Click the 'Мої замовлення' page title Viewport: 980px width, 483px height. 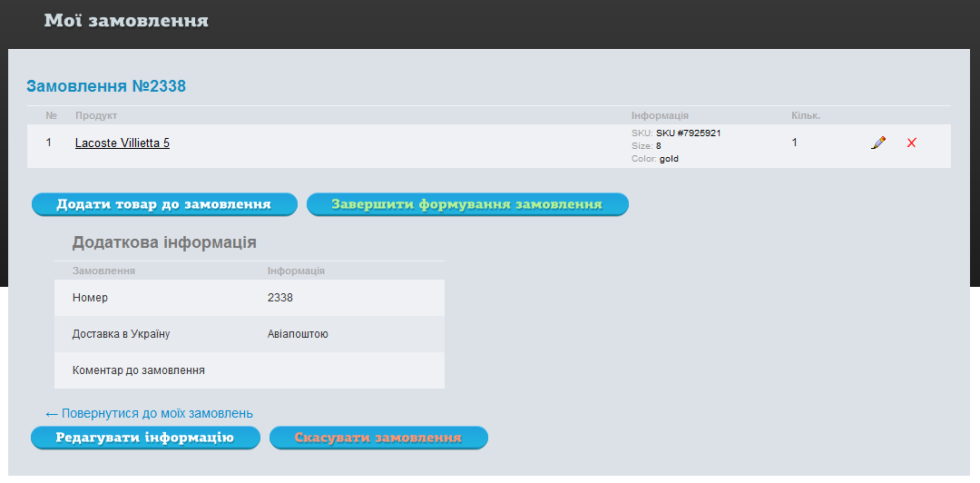coord(126,21)
